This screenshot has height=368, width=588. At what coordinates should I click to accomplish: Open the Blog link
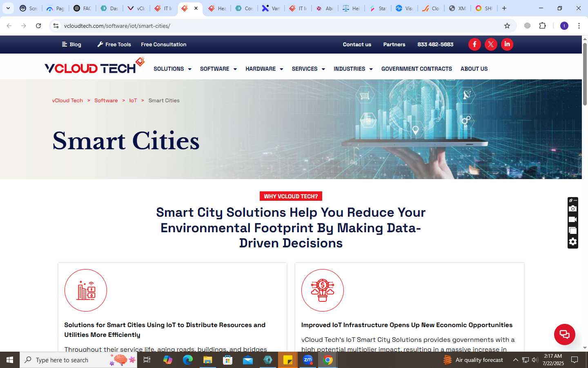(71, 44)
